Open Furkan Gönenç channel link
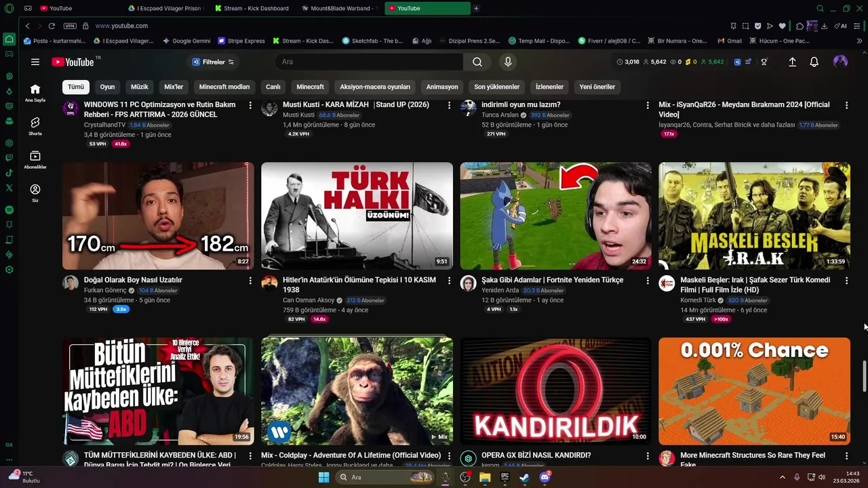The width and height of the screenshot is (868, 488). (105, 290)
